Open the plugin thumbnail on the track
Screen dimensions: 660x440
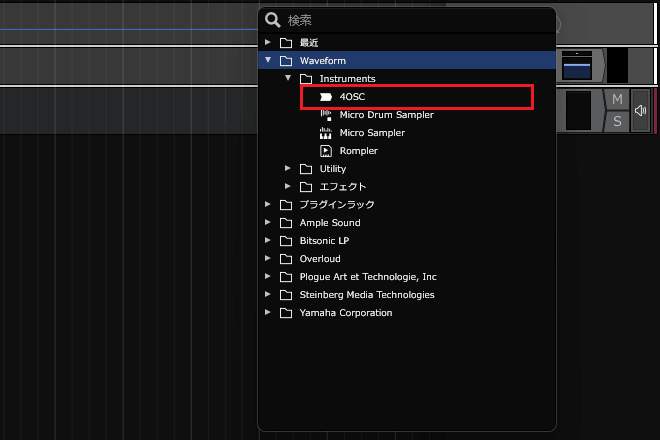577,65
